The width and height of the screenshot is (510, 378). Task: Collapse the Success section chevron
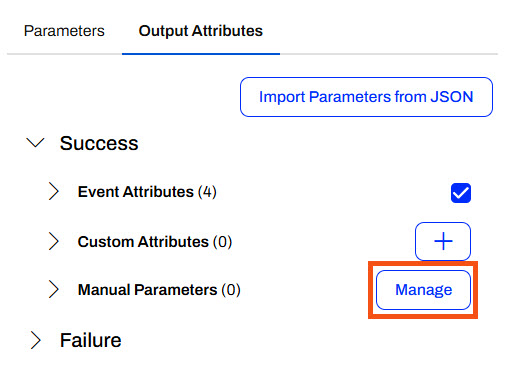35,143
